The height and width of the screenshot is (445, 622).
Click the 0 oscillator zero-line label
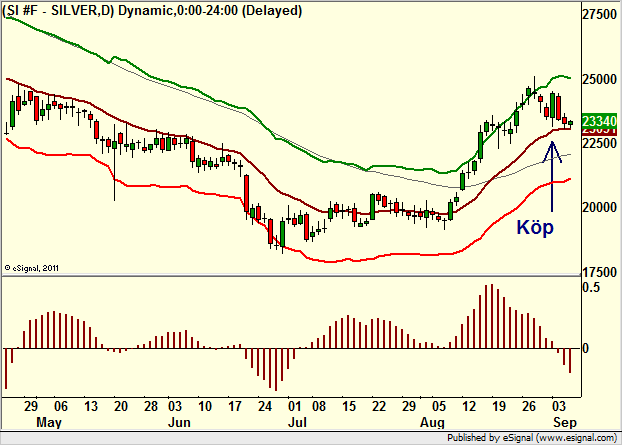(x=586, y=348)
